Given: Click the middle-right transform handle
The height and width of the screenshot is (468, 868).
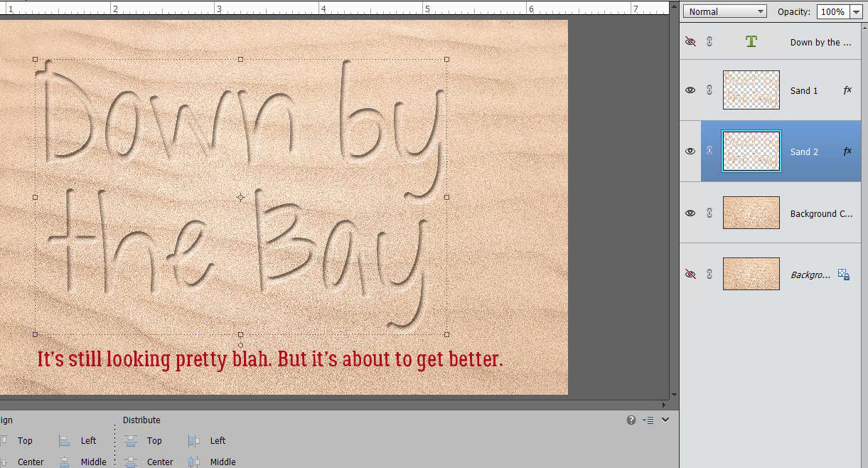Looking at the screenshot, I should tap(446, 197).
